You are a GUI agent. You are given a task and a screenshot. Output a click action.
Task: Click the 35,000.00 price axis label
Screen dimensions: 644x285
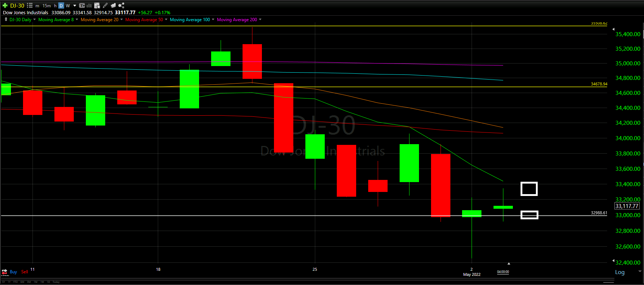pyautogui.click(x=628, y=63)
